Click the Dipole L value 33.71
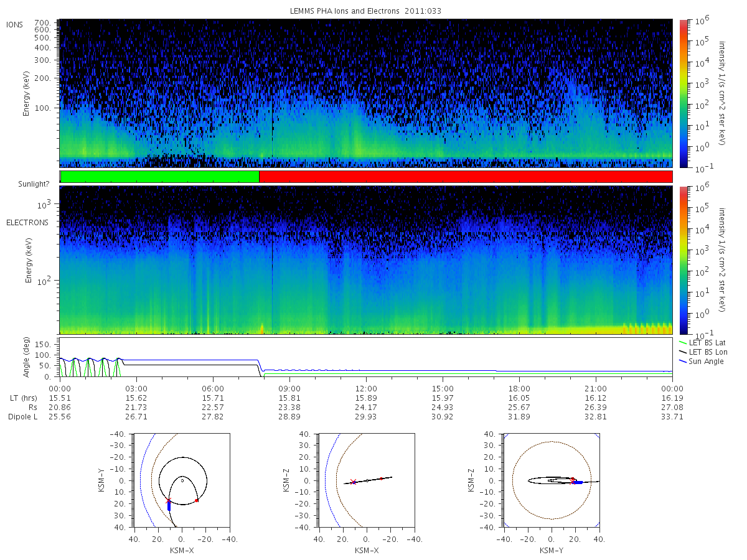Image resolution: width=747 pixels, height=560 pixels. click(x=672, y=417)
